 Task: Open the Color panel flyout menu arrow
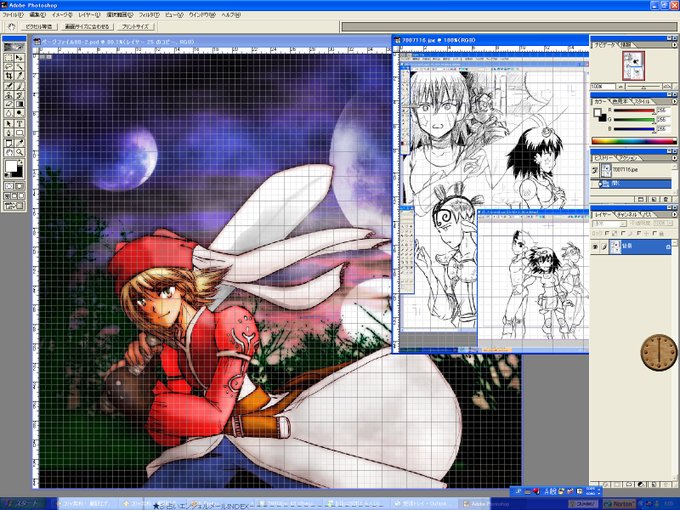[674, 101]
